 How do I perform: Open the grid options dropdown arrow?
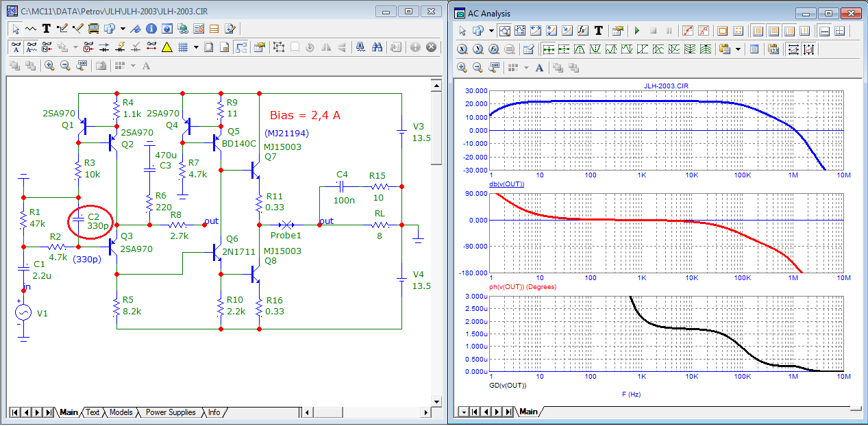click(196, 47)
